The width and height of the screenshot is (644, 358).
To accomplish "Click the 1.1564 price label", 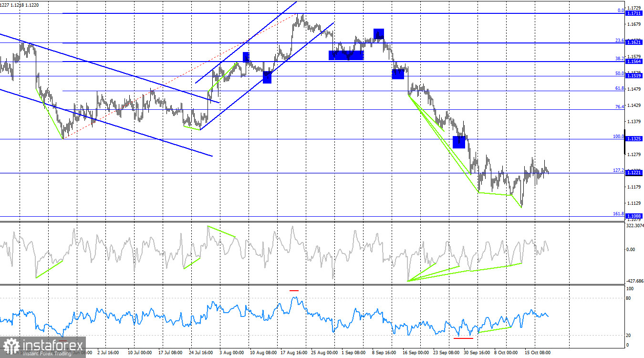I will click(x=634, y=62).
